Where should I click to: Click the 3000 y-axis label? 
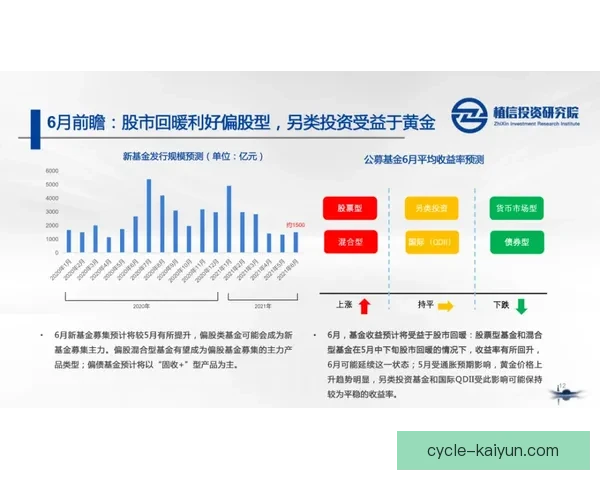tap(52, 212)
